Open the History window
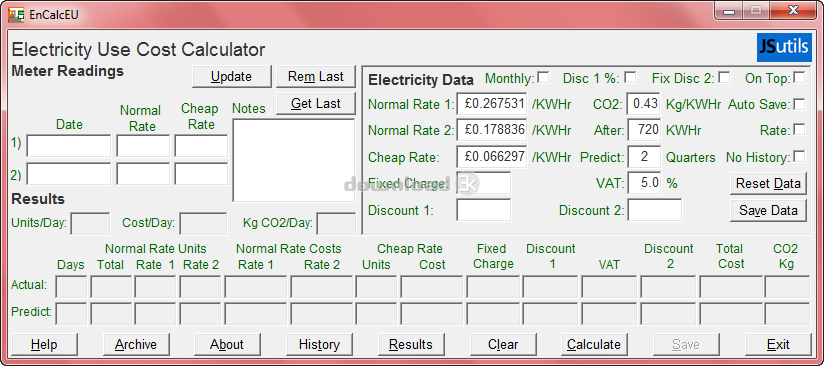824x366 pixels. [x=319, y=345]
